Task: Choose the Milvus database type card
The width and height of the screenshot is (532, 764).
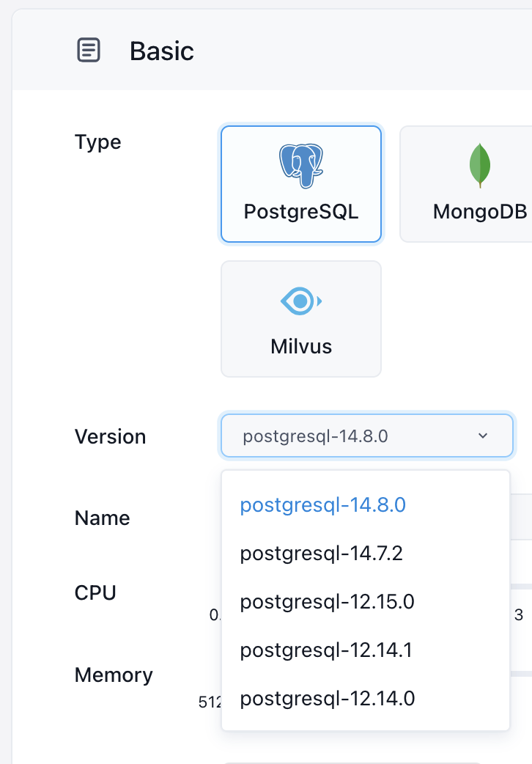Action: pos(301,319)
